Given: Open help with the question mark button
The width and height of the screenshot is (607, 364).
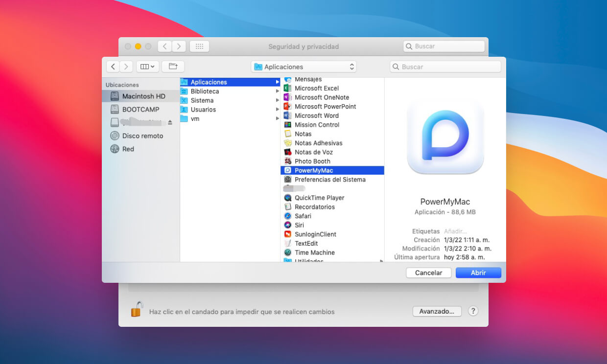Looking at the screenshot, I should pyautogui.click(x=473, y=311).
